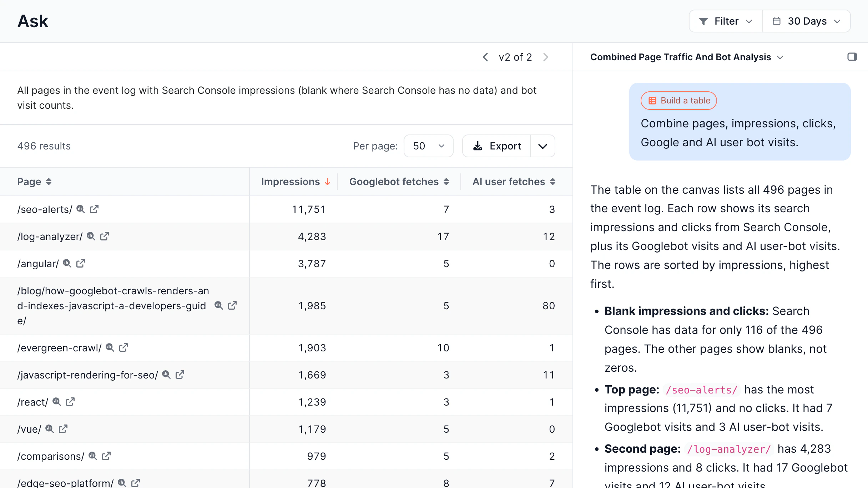Inspect /javascript-rendering-for-seo/ magnifier icon
The height and width of the screenshot is (488, 868).
click(166, 375)
